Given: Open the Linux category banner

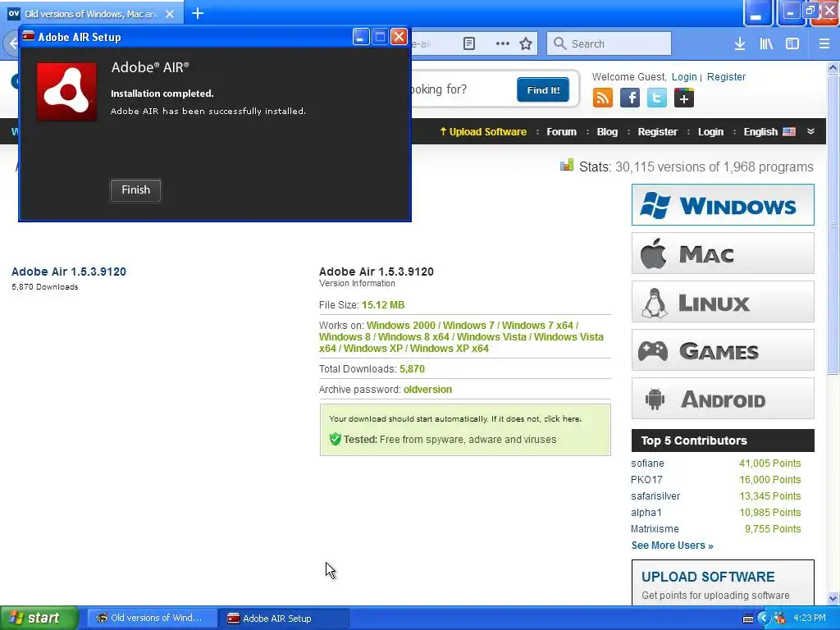Looking at the screenshot, I should (723, 302).
